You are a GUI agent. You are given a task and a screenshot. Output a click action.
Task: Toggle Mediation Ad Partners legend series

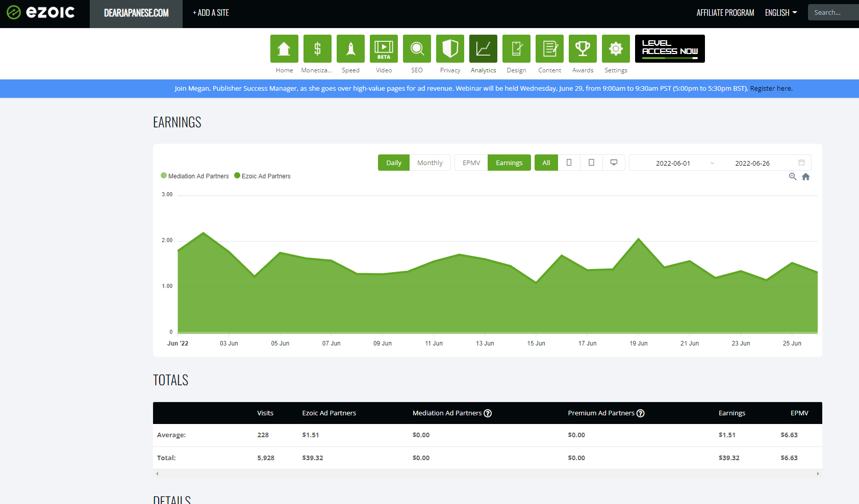tap(195, 176)
